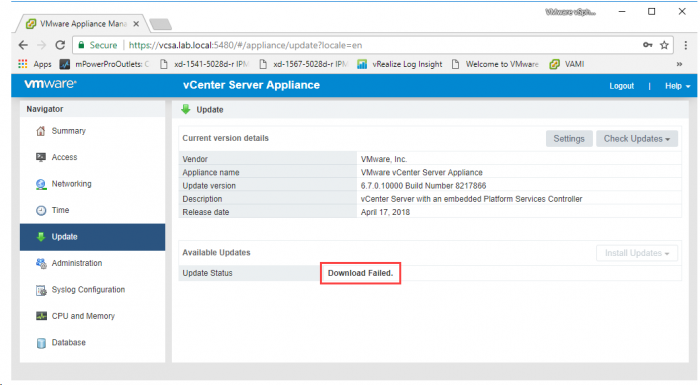Image resolution: width=700 pixels, height=385 pixels.
Task: Click the Logout link
Action: pyautogui.click(x=621, y=86)
